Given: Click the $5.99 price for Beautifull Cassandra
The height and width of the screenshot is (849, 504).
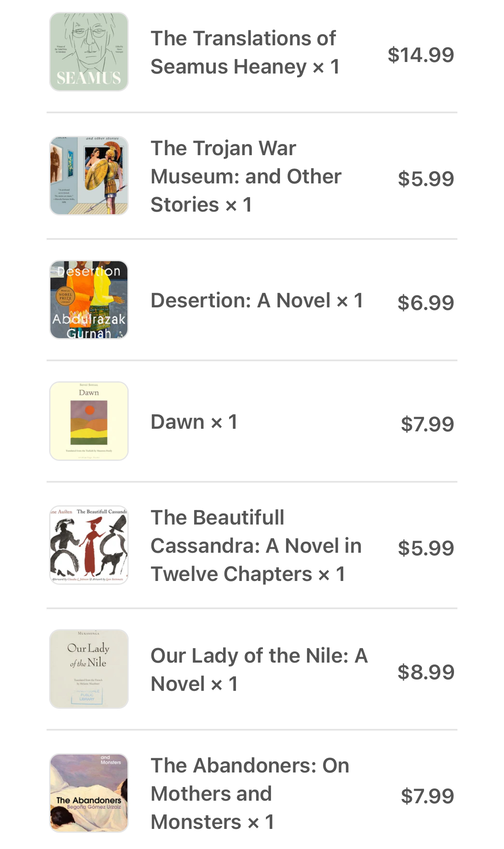Looking at the screenshot, I should pyautogui.click(x=425, y=548).
